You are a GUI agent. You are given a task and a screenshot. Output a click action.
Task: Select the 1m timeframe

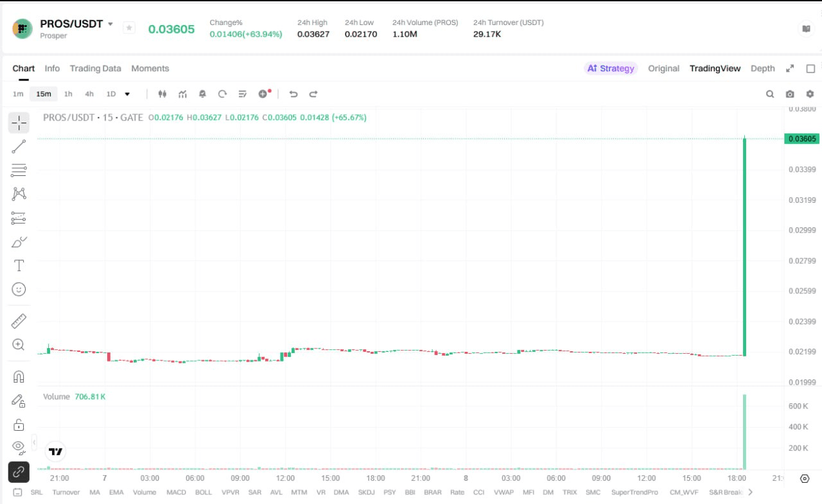coord(18,94)
